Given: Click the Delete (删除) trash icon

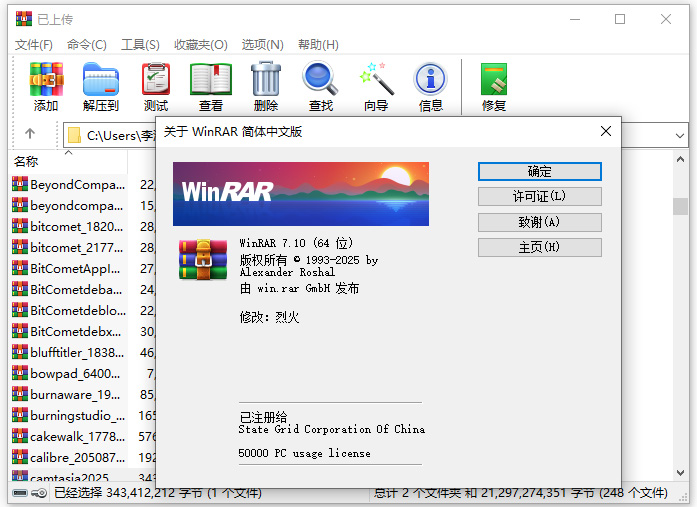Looking at the screenshot, I should click(266, 86).
